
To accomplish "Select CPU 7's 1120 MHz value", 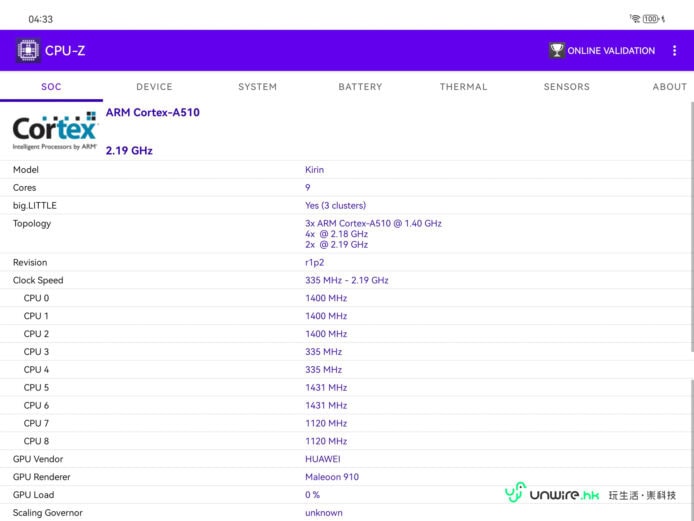I will tap(326, 424).
